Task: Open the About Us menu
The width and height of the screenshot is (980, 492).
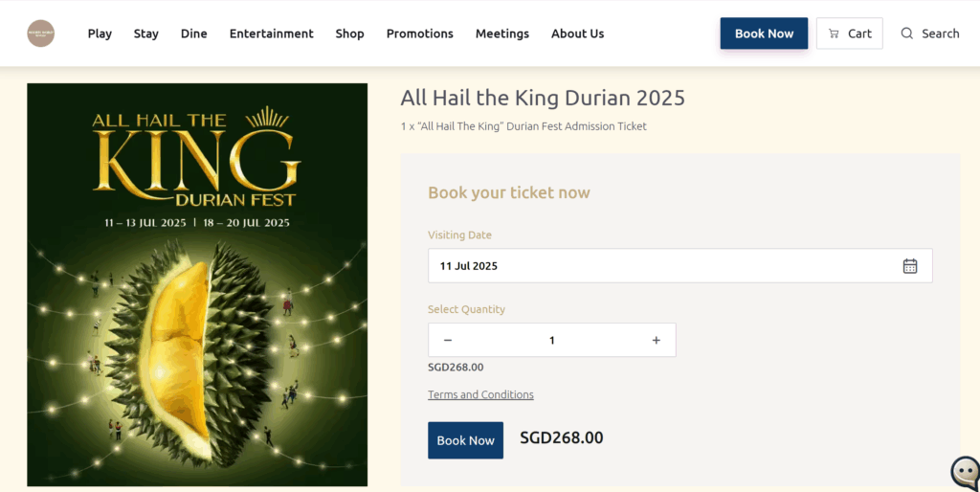Action: (x=577, y=34)
